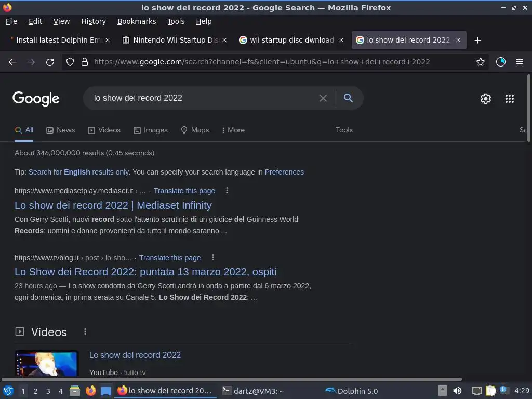Viewport: 532px width, 399px height.
Task: Open options dots for mediasetplay result
Action: tap(227, 191)
